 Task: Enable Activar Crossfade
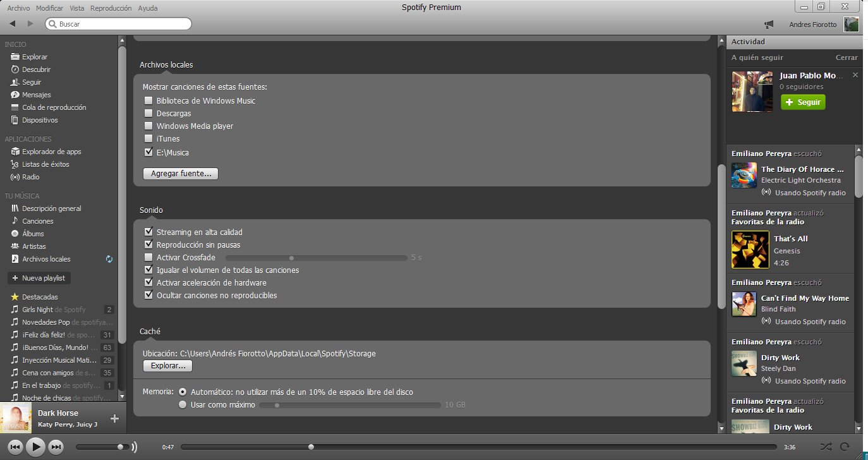point(148,258)
